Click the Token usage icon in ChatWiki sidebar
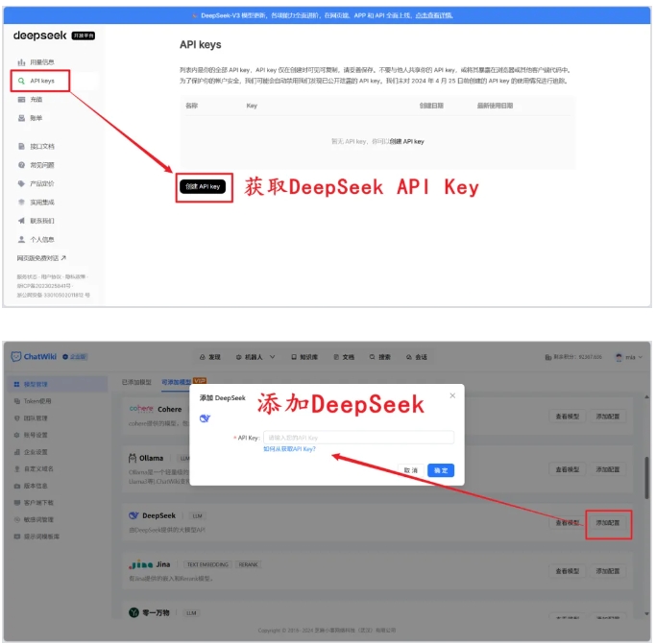The width and height of the screenshot is (656, 644). (x=16, y=401)
